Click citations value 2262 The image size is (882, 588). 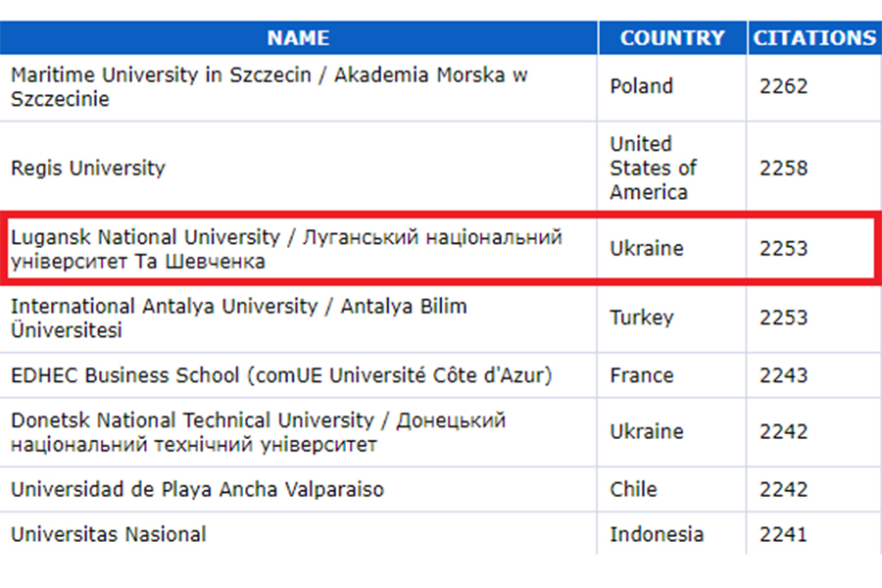783,86
